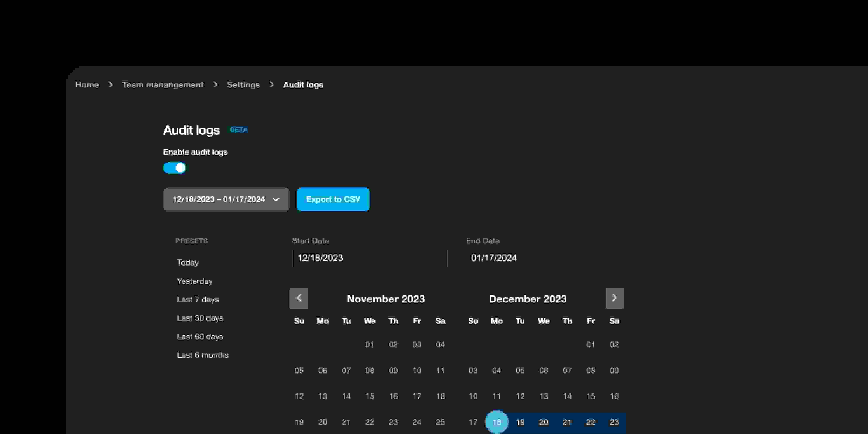
Task: Open the date range dropdown
Action: (226, 199)
